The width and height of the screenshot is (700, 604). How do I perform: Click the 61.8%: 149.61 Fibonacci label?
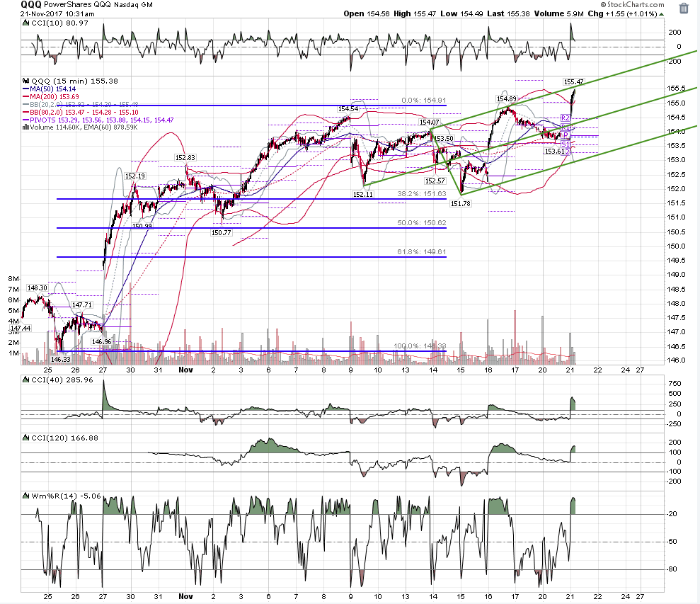(x=421, y=251)
